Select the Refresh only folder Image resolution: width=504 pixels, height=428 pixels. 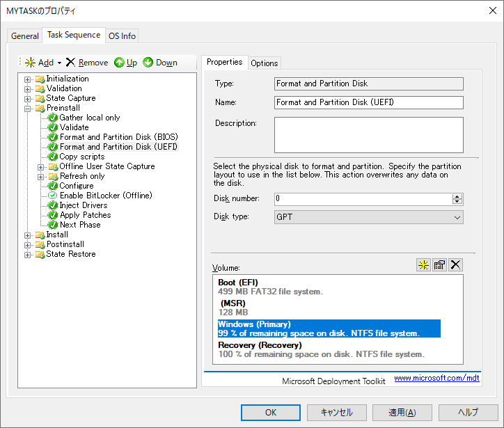tap(82, 176)
